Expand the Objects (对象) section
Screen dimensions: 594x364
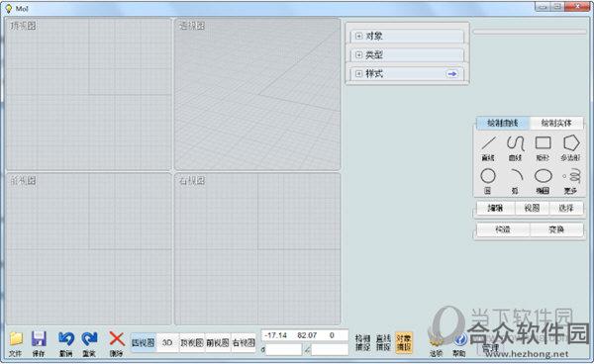click(358, 37)
